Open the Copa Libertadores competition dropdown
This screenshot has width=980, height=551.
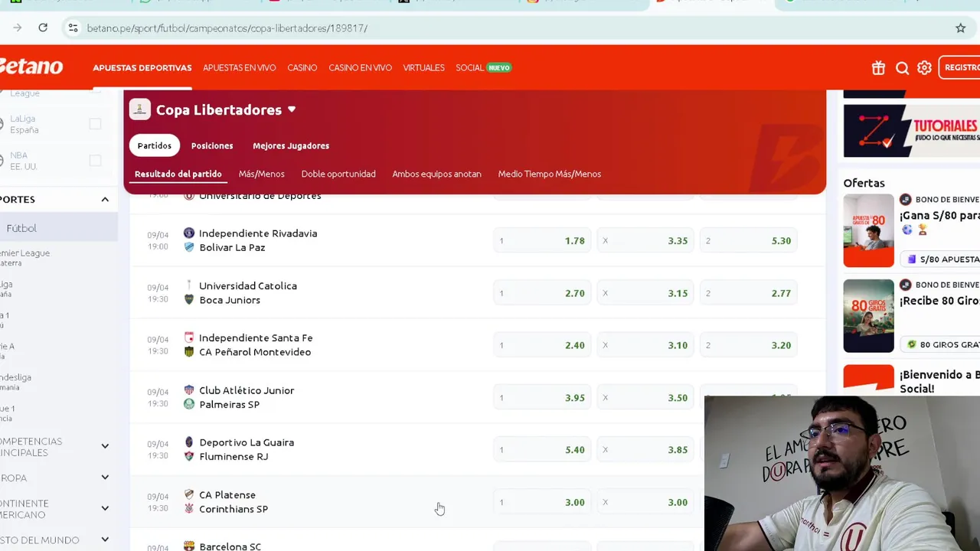(x=292, y=109)
